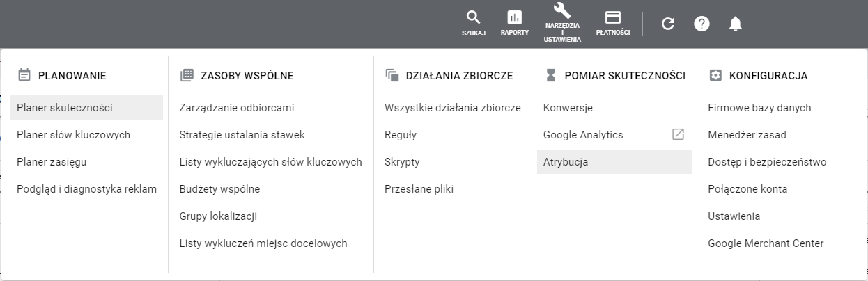Open the Atrybucja menu entry
The image size is (868, 281).
click(x=566, y=162)
